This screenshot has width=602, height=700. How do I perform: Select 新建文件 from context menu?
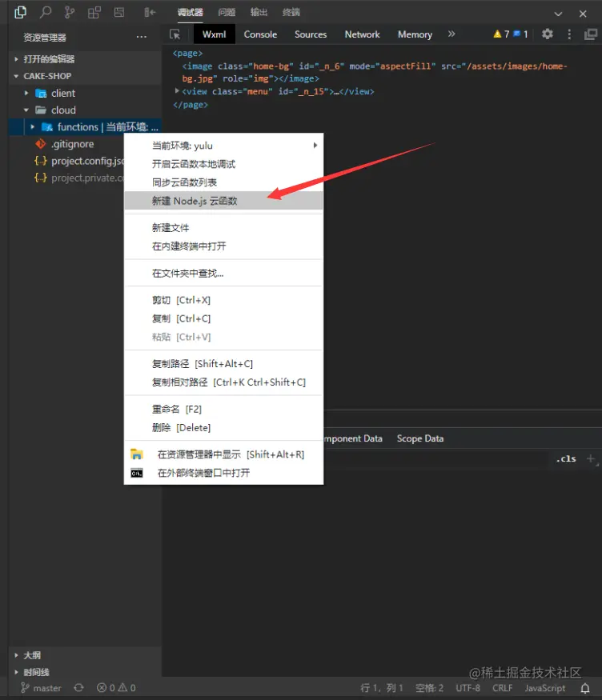[223, 228]
